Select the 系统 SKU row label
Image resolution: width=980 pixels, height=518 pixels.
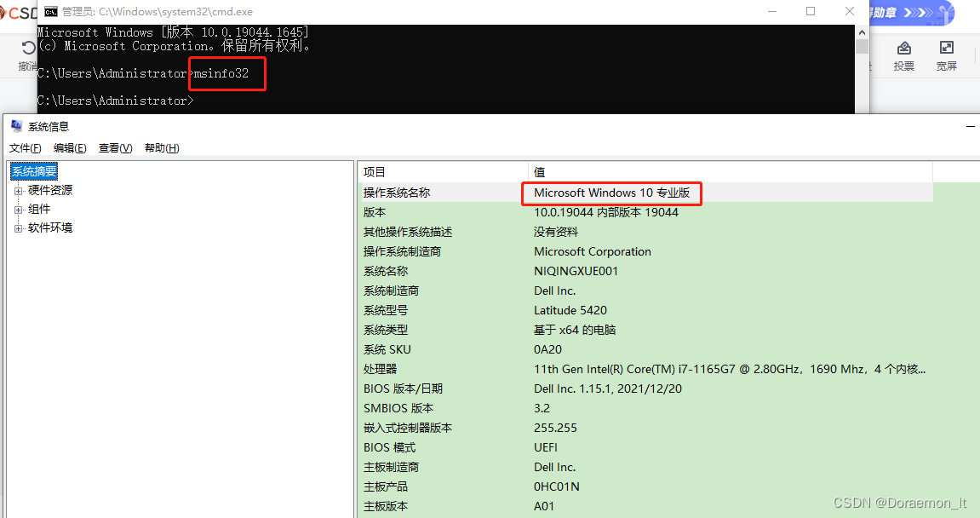[387, 349]
